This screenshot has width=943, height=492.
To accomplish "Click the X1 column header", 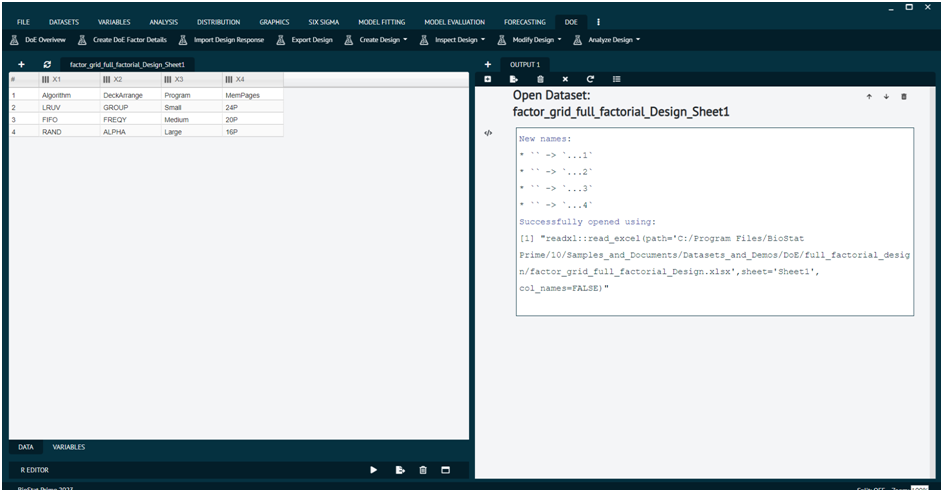I will click(x=69, y=79).
